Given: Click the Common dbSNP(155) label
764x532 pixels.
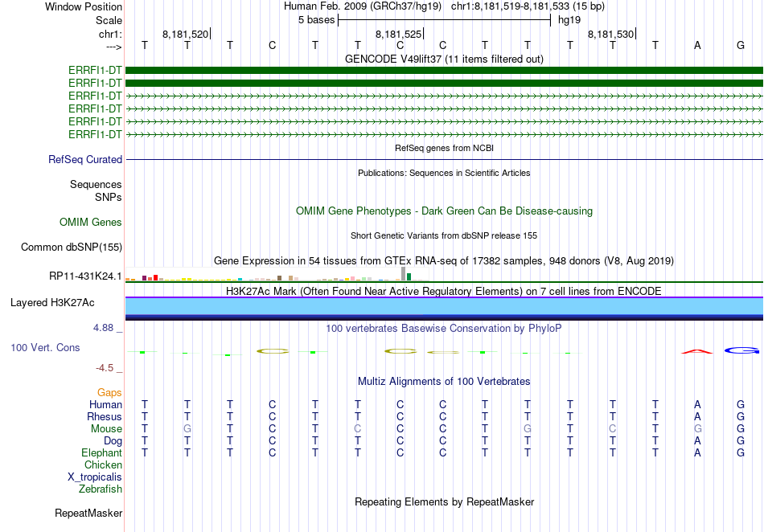Looking at the screenshot, I should (x=72, y=247).
